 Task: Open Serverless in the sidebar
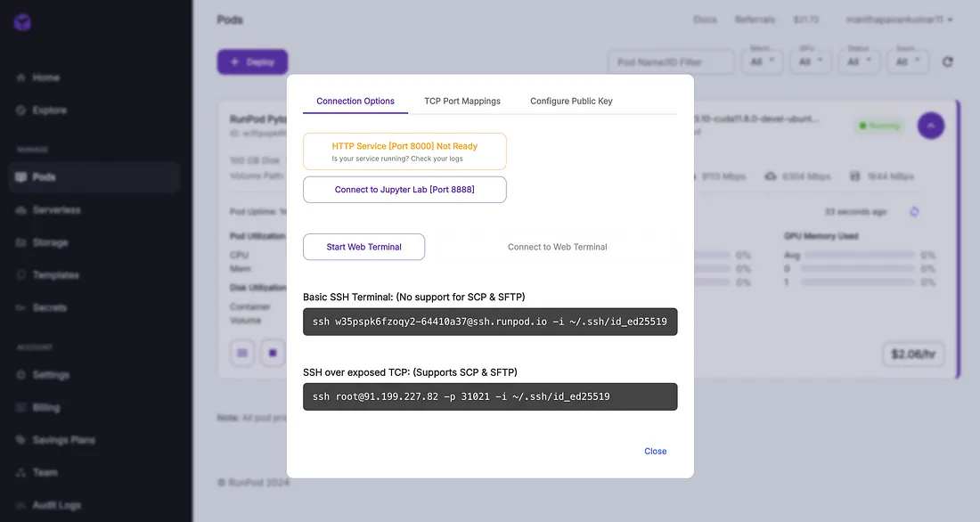coord(56,210)
